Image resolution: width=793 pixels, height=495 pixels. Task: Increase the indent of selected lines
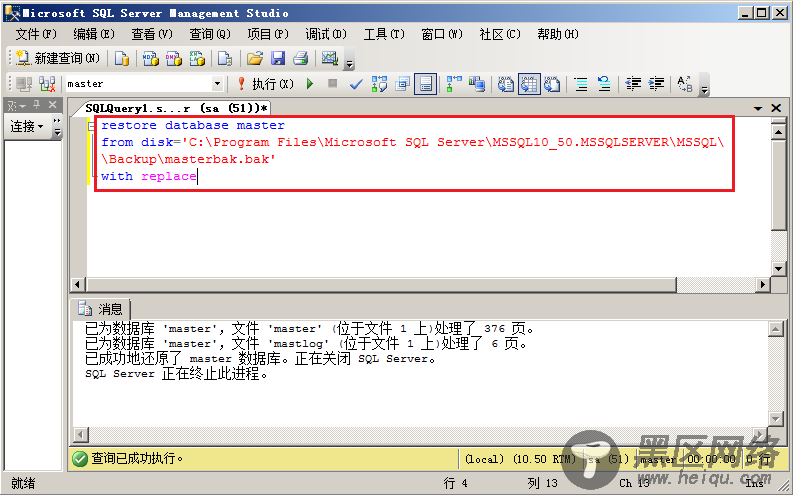[656, 83]
